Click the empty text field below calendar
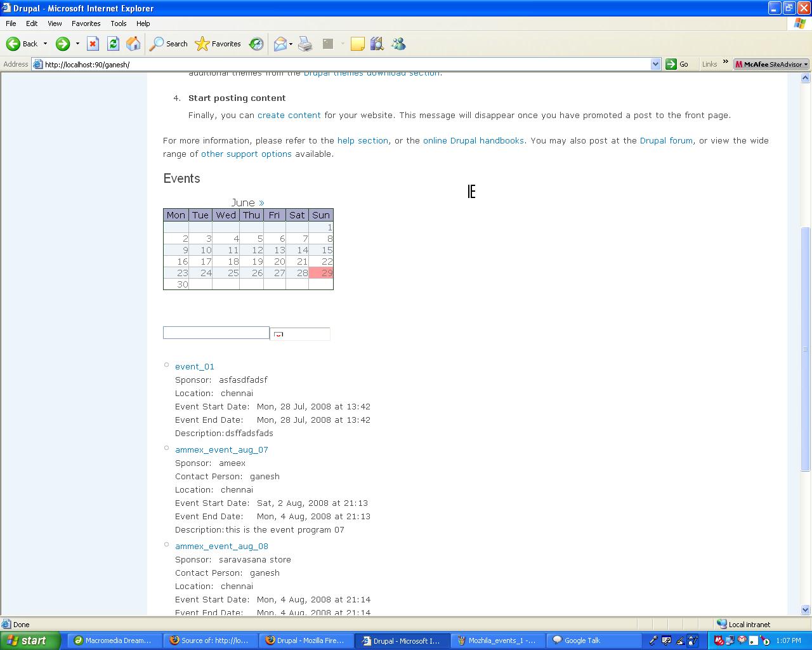The height and width of the screenshot is (650, 812). [216, 333]
